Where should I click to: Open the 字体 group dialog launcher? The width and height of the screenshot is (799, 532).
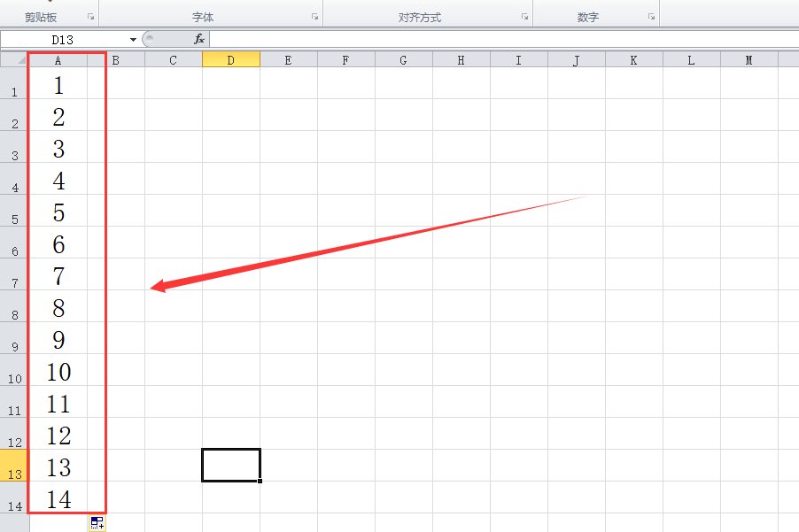pos(314,17)
